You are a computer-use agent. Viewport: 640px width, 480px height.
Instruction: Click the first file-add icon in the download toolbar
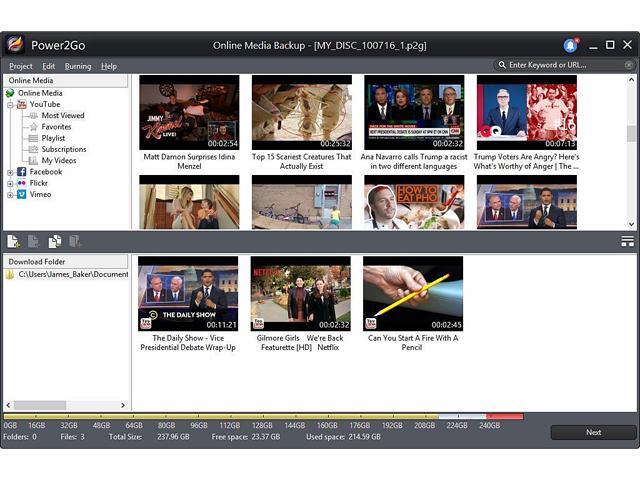tap(14, 241)
